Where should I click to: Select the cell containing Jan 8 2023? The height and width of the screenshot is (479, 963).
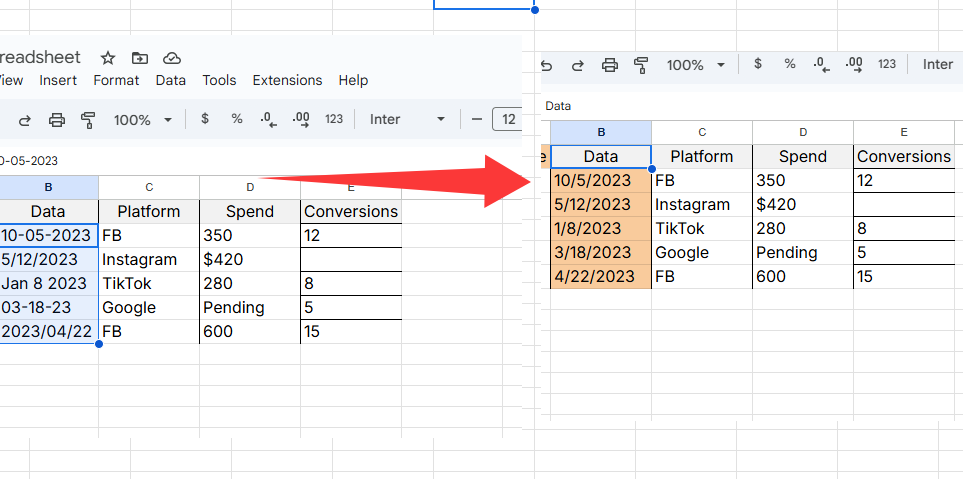pyautogui.click(x=46, y=284)
